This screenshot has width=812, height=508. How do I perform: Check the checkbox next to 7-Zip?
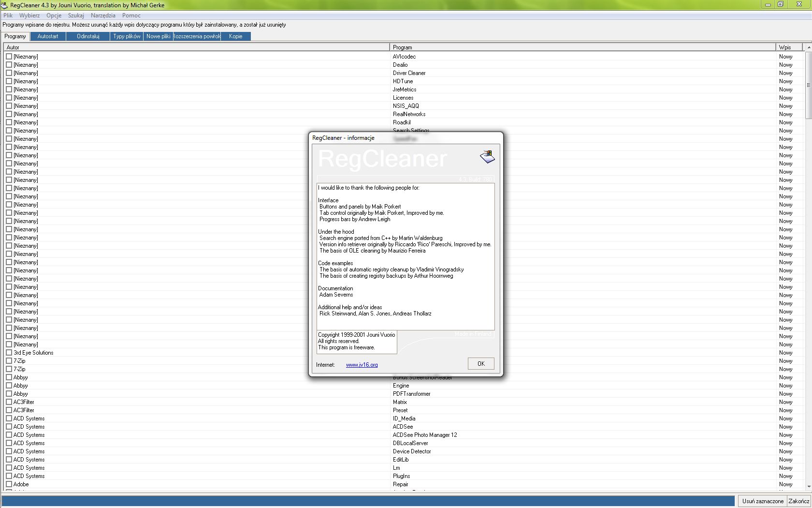tap(9, 361)
